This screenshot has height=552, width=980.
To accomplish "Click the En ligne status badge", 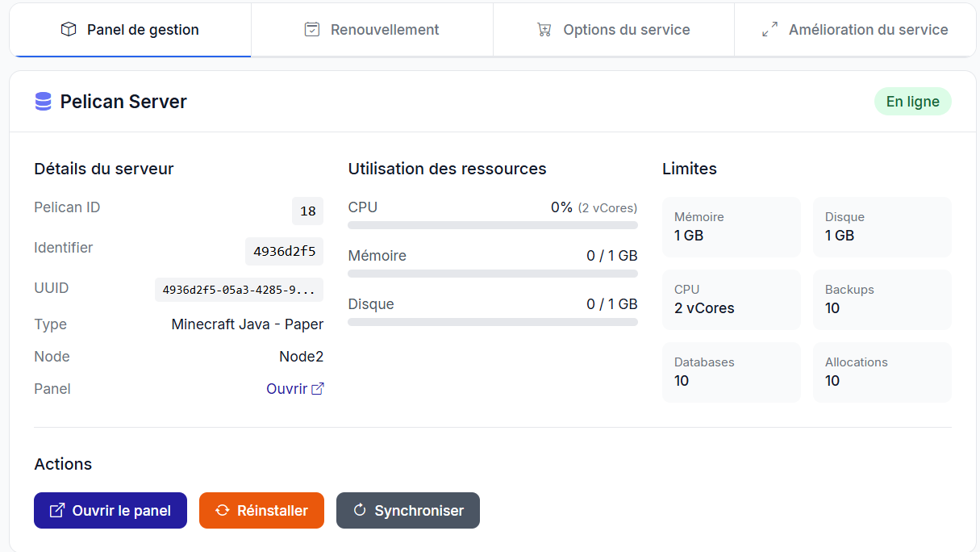I will click(912, 102).
